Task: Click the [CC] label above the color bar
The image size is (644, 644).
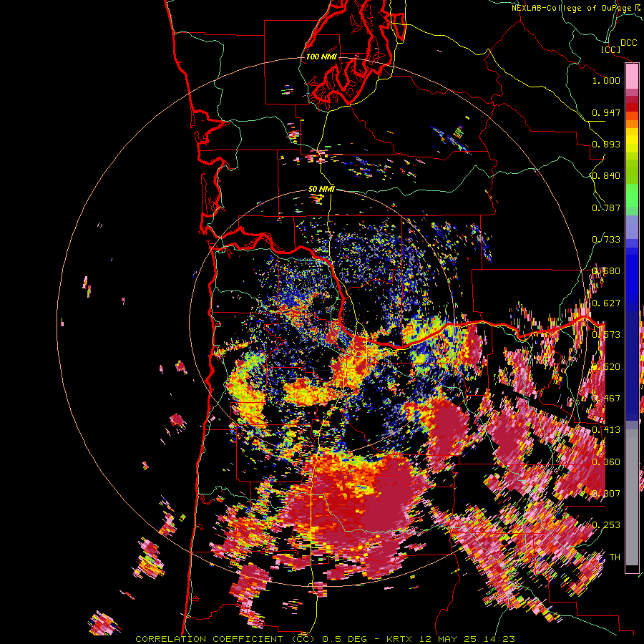Action: pos(610,49)
